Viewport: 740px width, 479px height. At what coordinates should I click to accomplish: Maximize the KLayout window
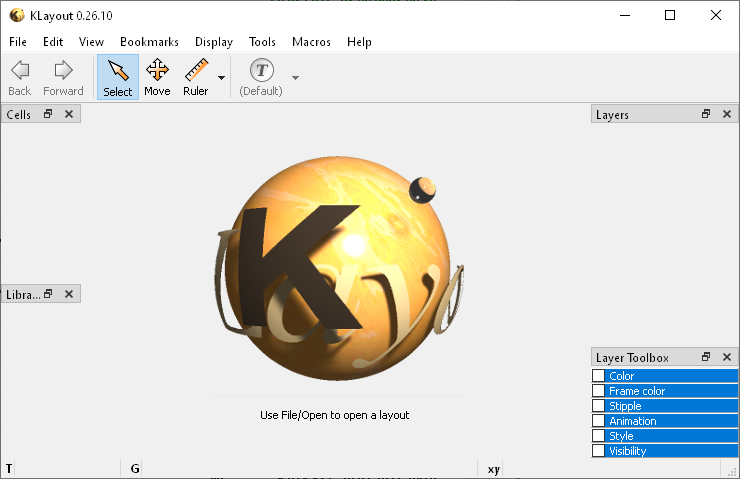(x=670, y=15)
